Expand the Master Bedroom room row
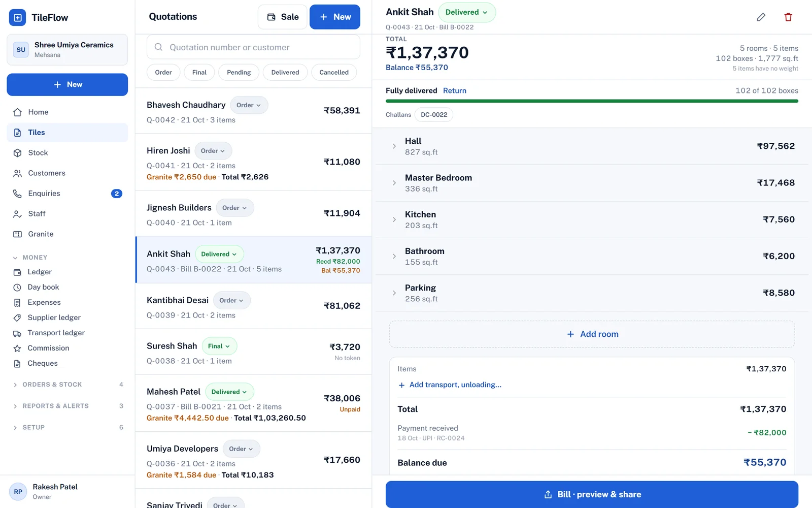 coord(592,183)
